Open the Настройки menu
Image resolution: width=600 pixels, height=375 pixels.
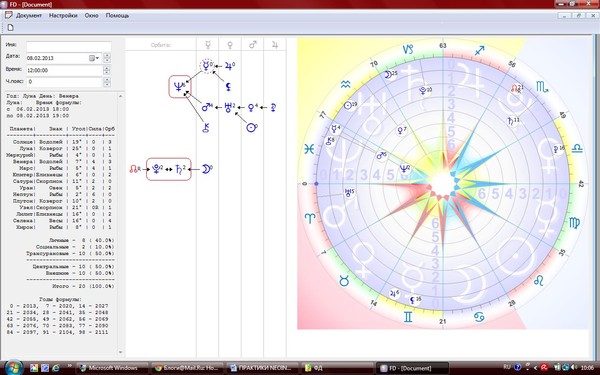click(x=63, y=16)
